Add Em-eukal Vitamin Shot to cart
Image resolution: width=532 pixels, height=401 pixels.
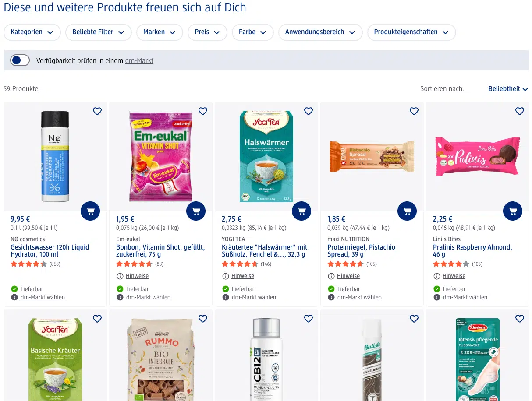pyautogui.click(x=196, y=211)
